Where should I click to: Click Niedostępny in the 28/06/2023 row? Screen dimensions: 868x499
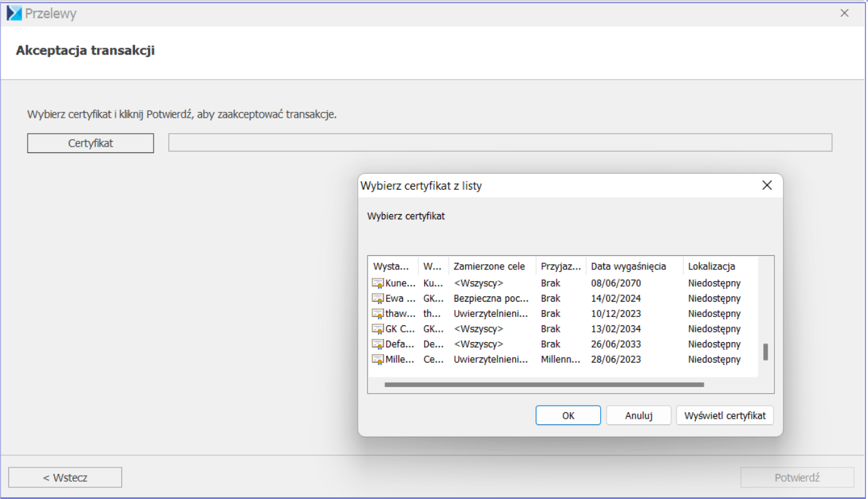coord(714,359)
